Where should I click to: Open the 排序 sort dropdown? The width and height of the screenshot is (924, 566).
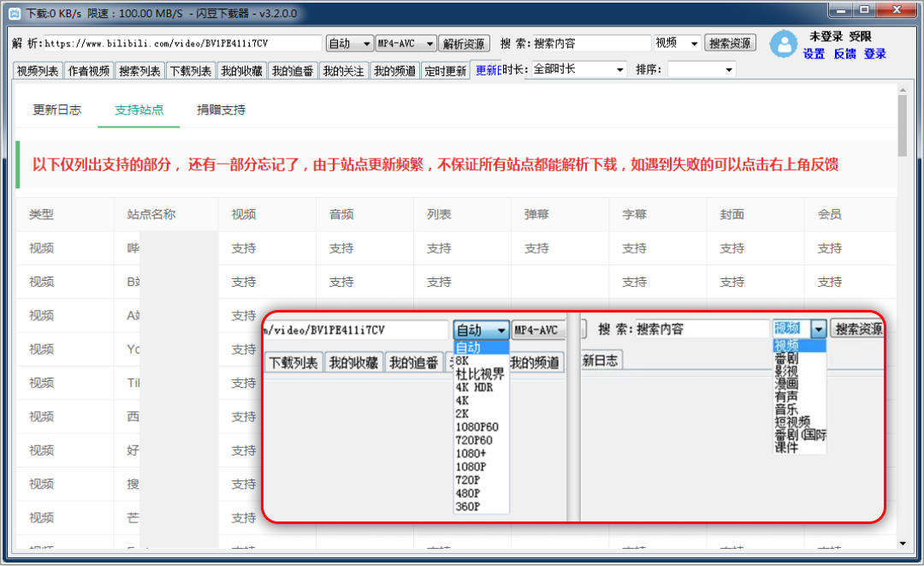pos(702,69)
